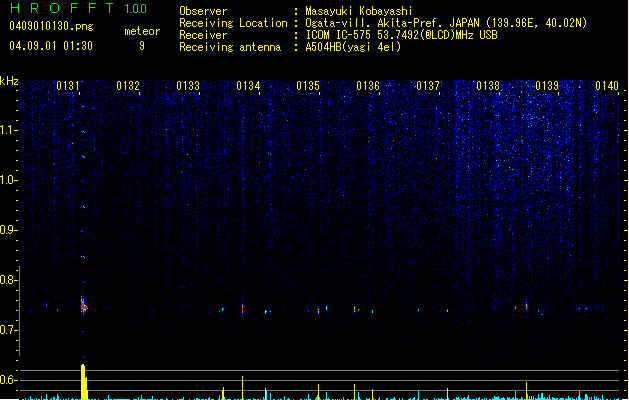
Task: Click the 0.7 frequency axis label
Action: click(8, 330)
